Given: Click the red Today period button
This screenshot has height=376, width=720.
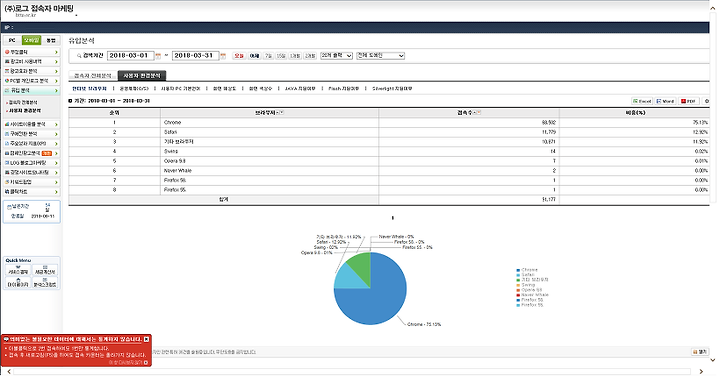Looking at the screenshot, I should pos(239,56).
